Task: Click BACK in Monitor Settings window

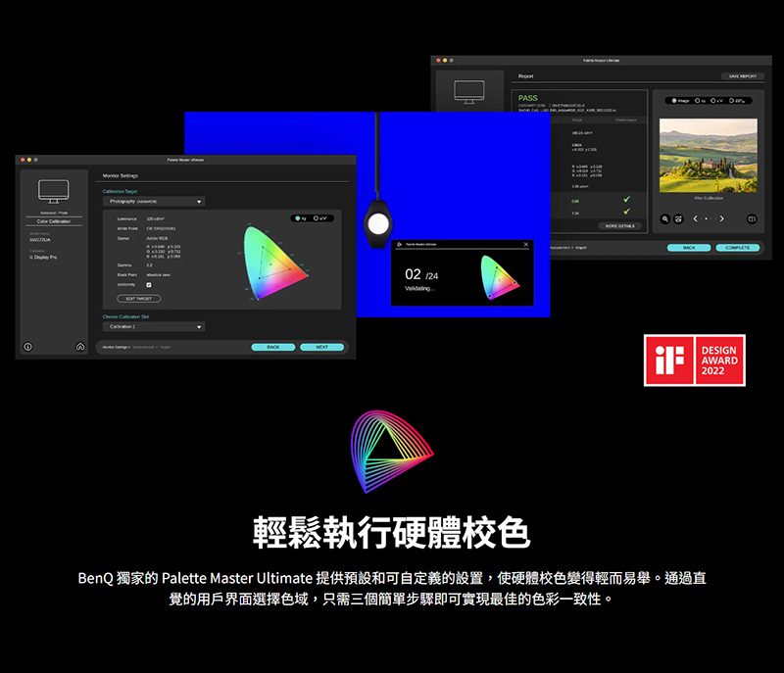Action: click(x=273, y=347)
